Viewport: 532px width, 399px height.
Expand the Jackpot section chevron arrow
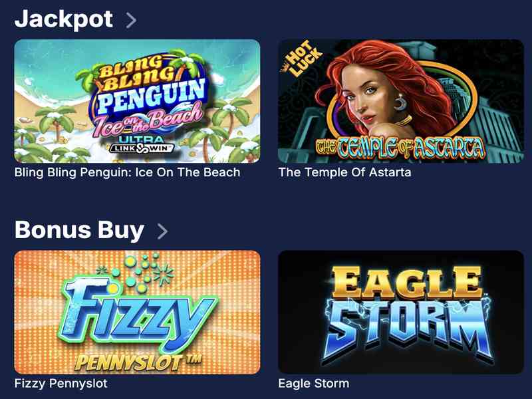(x=131, y=20)
